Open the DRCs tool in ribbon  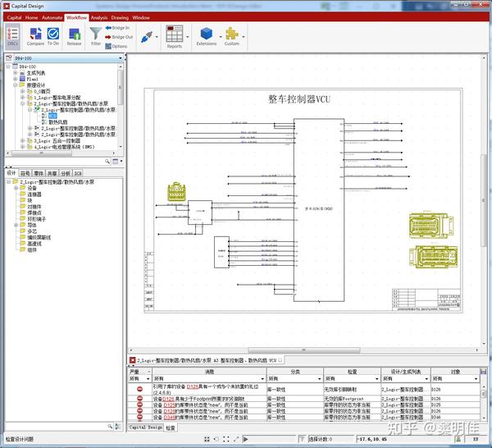[13, 36]
